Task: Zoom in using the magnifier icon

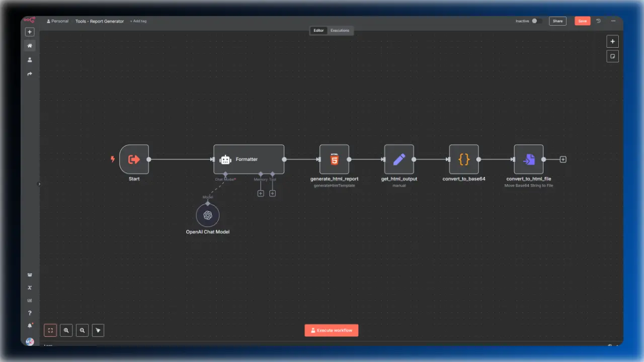Action: pyautogui.click(x=66, y=330)
